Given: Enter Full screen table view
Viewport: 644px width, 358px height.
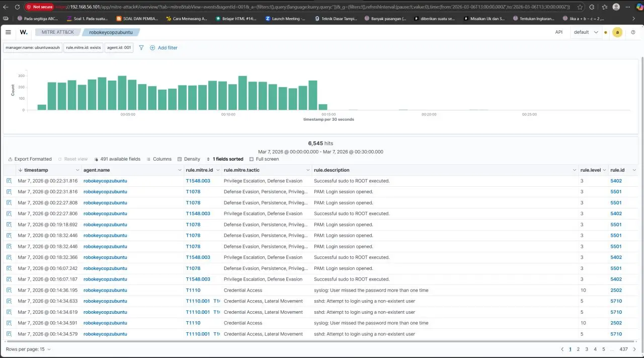Looking at the screenshot, I should (x=264, y=159).
